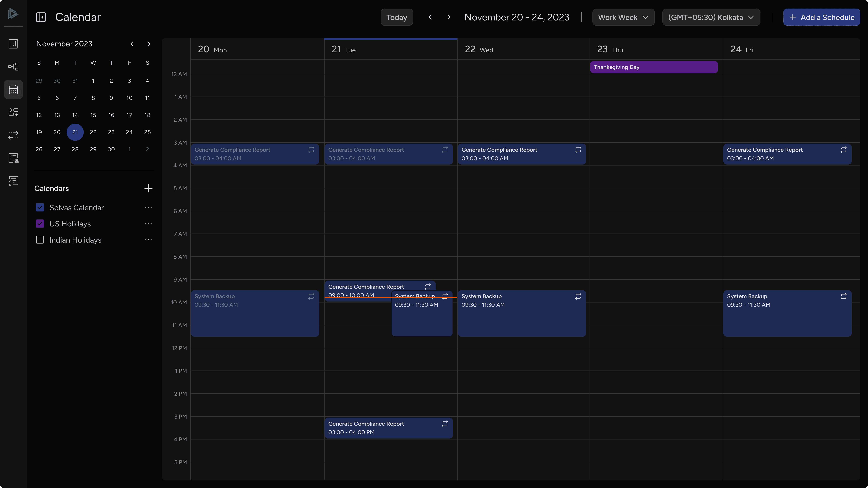Click the recurrence icon on Monday's Generate Compliance Report

point(311,150)
